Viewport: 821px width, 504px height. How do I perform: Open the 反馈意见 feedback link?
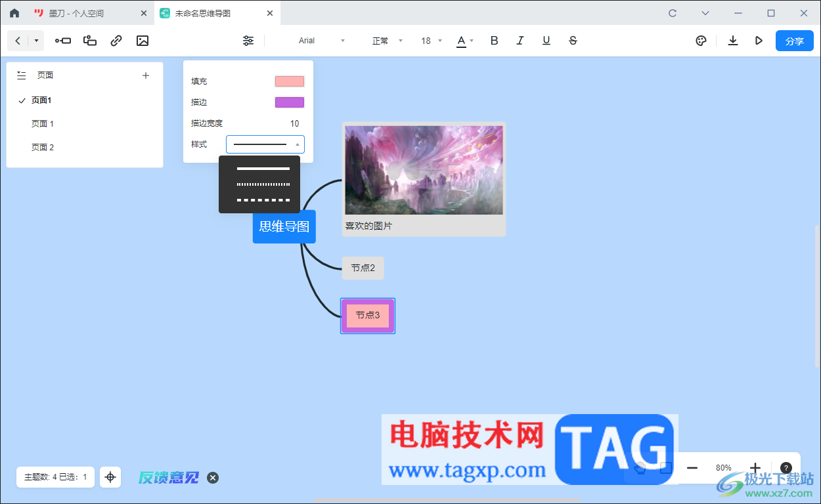pyautogui.click(x=169, y=478)
